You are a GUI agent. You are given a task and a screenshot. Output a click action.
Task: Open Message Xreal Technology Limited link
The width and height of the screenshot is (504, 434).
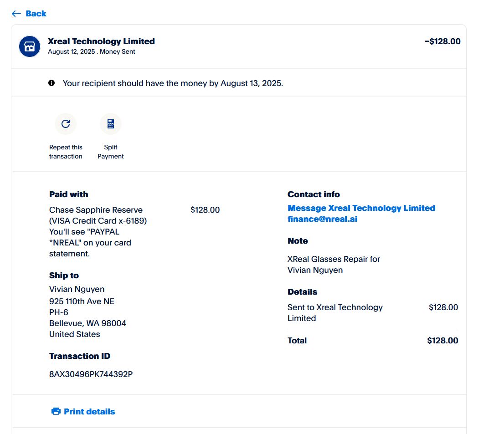point(361,208)
